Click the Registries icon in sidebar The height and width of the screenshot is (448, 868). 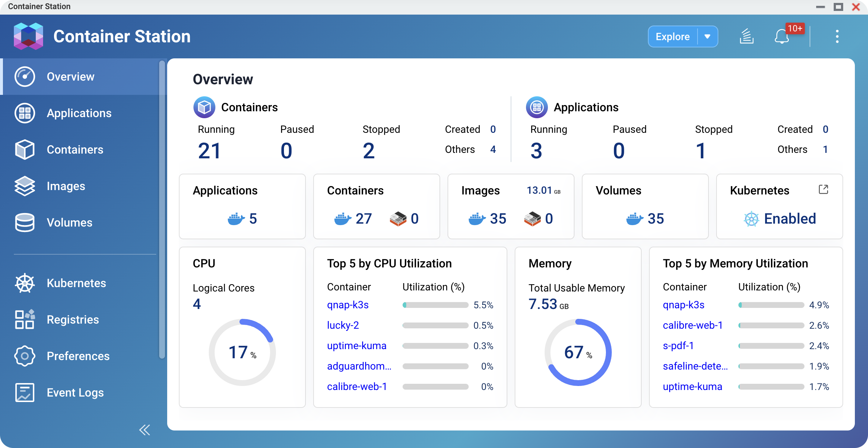coord(25,320)
